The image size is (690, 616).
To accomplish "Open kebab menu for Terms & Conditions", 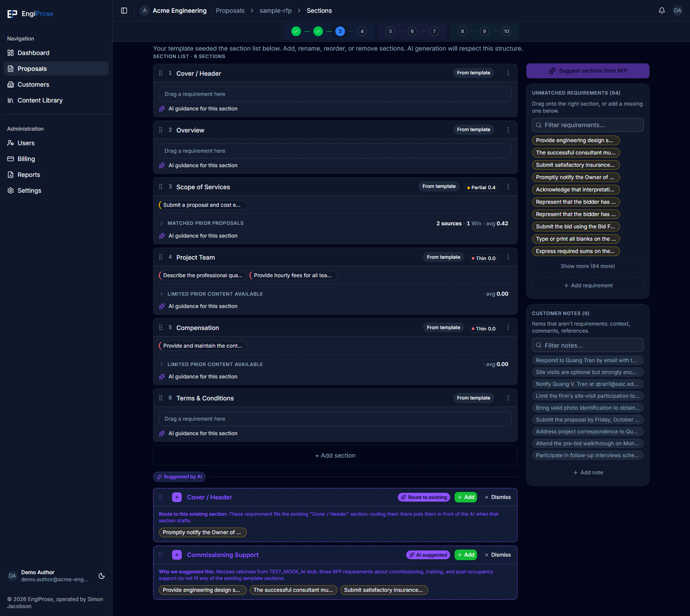I will 508,398.
